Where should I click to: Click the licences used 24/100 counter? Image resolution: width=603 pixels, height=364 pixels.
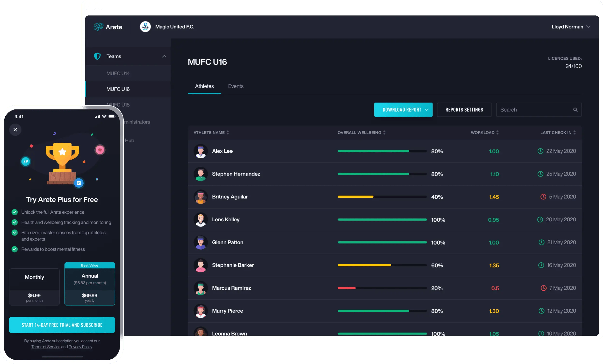tap(573, 66)
